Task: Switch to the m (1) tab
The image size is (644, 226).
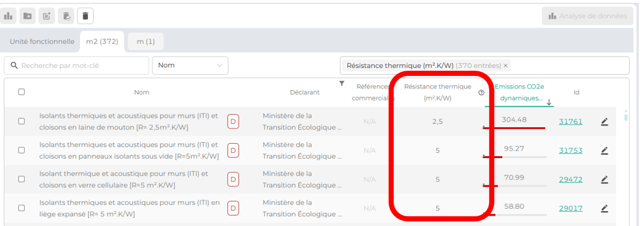Action: (x=146, y=41)
